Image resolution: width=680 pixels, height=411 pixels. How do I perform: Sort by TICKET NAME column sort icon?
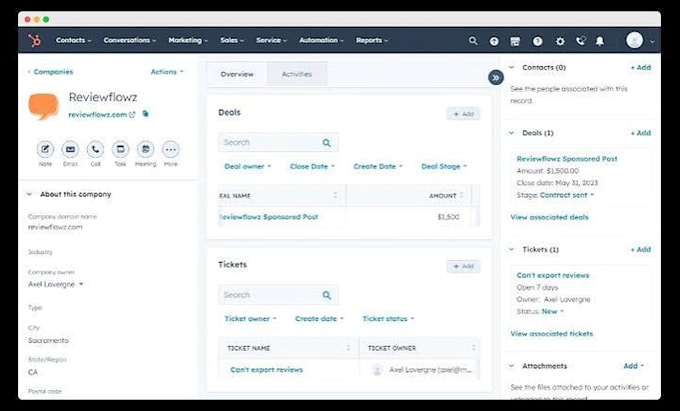tap(348, 348)
